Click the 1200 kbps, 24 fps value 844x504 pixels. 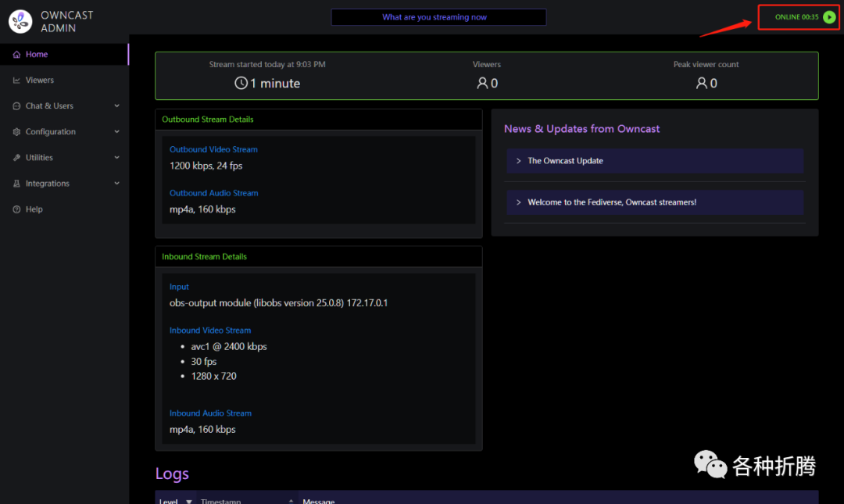tap(206, 166)
